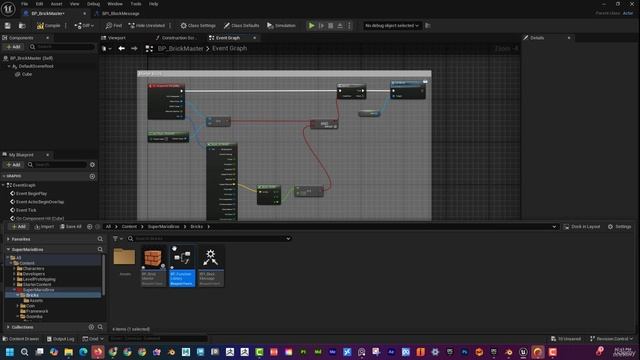Viewport: 640px width, 360px height.
Task: Select the BPI_BlockMessage asset thumbnail
Action: (x=211, y=266)
